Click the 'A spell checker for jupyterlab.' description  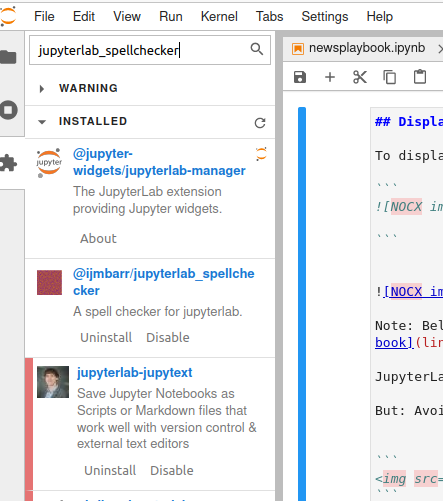[x=158, y=312]
